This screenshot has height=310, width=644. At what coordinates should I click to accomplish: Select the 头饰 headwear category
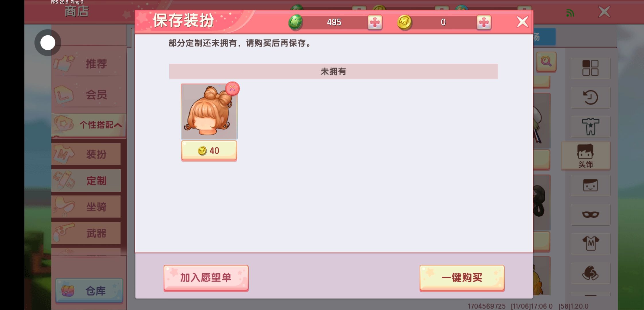(586, 156)
